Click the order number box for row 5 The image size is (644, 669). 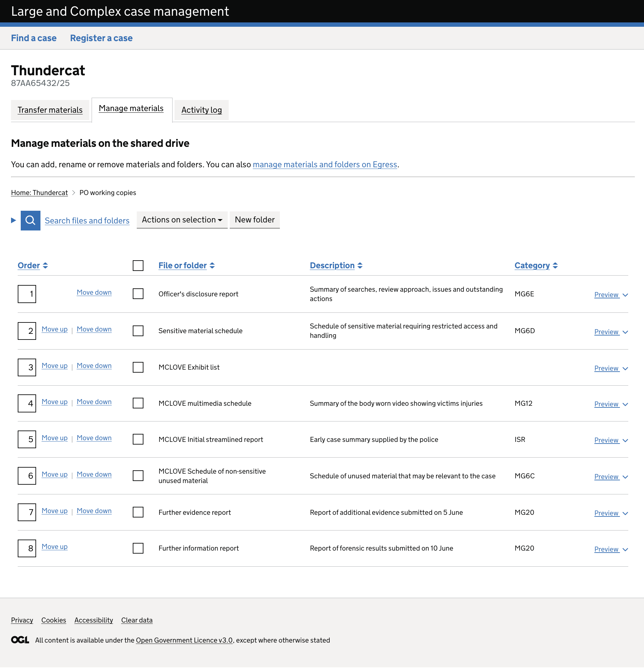[x=27, y=439]
